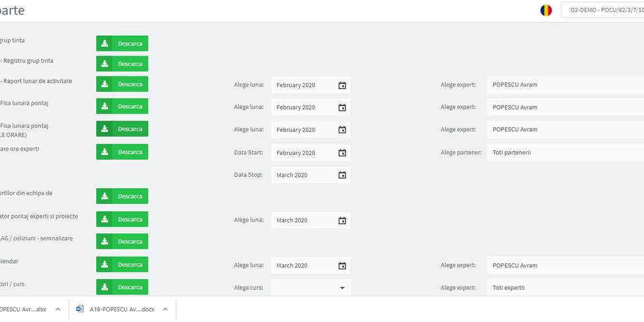Open options chevron for the xlsx download
This screenshot has width=644, height=322.
point(58,309)
